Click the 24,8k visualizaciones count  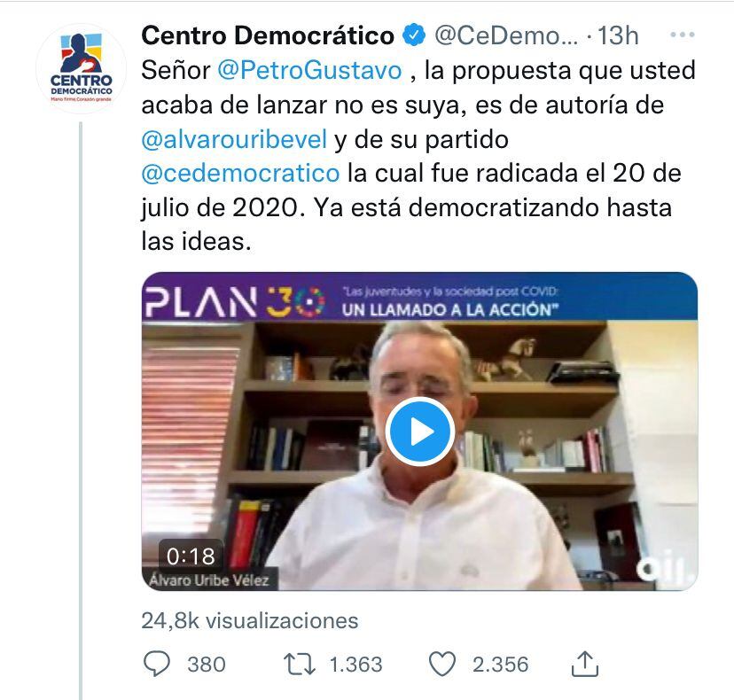tap(250, 621)
